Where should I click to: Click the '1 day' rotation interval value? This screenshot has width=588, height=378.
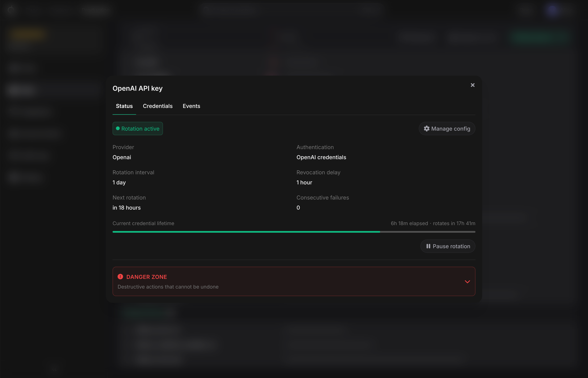[x=119, y=183]
